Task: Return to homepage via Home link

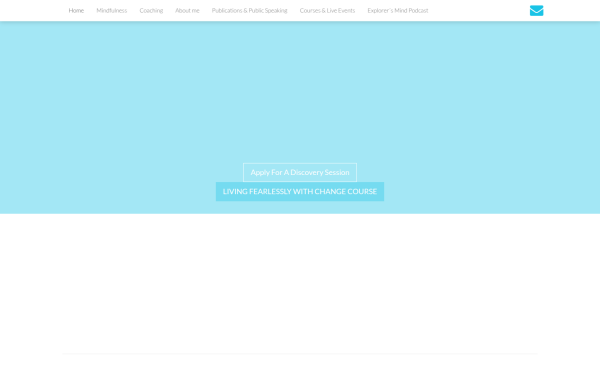Action: tap(76, 11)
